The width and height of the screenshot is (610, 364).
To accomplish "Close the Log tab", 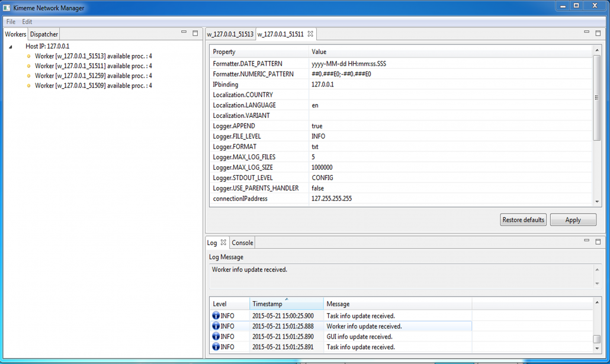I will point(223,242).
